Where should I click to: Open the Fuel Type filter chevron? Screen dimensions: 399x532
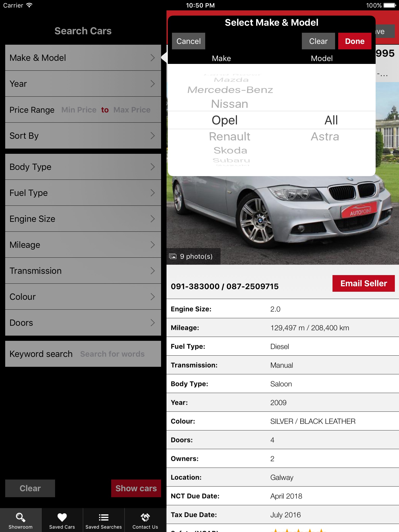point(152,193)
